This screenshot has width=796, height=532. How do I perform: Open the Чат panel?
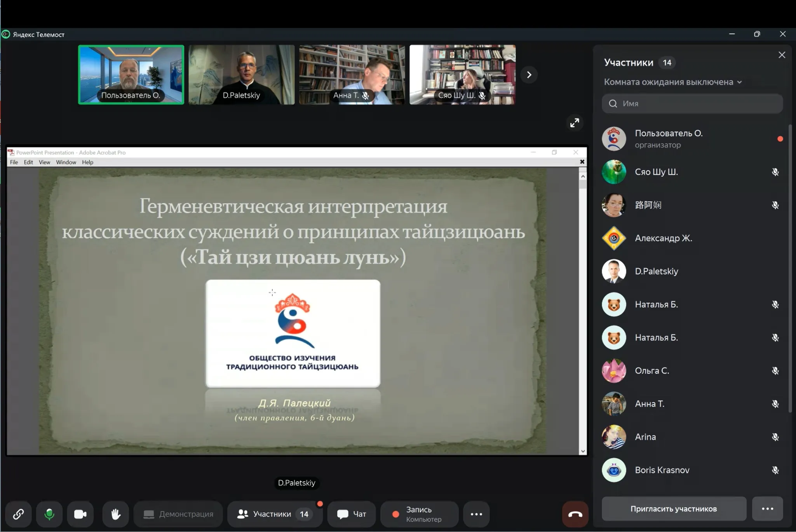click(x=352, y=514)
